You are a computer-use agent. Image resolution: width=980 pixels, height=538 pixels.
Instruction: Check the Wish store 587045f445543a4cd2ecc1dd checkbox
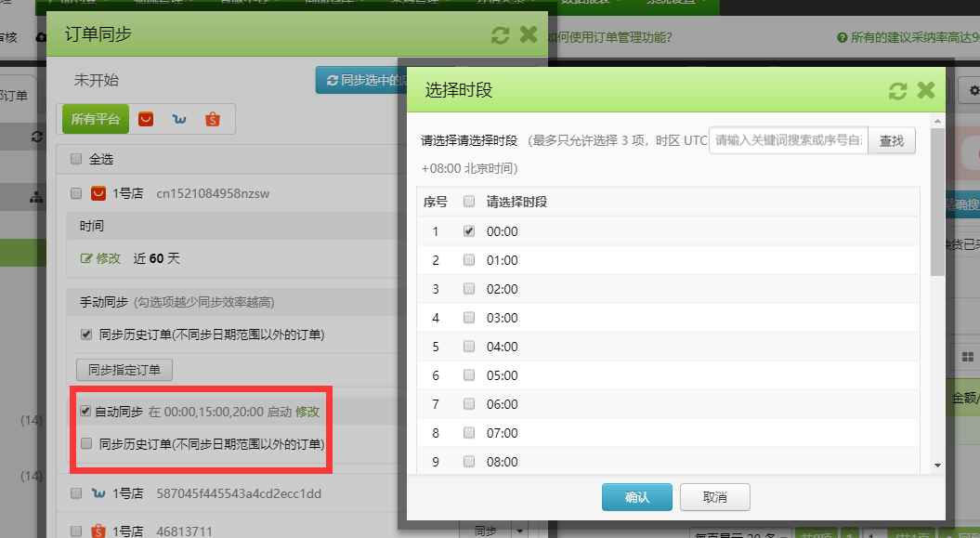click(x=76, y=493)
